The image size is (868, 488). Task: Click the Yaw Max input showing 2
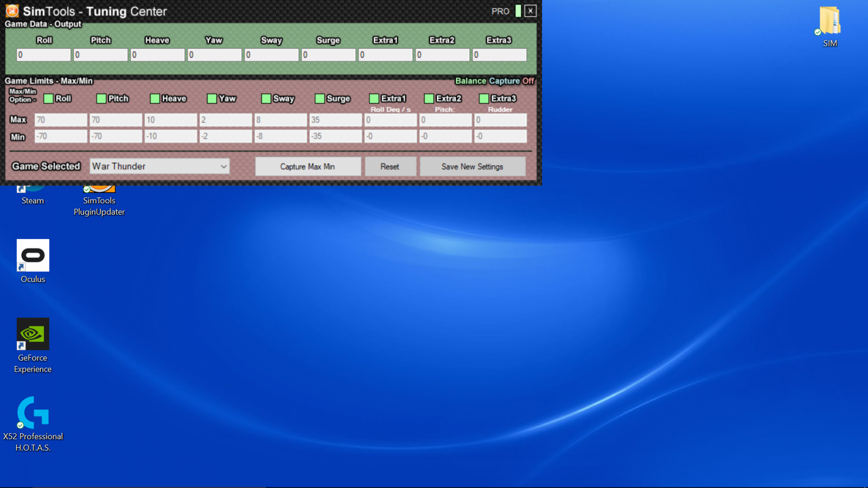click(x=226, y=120)
